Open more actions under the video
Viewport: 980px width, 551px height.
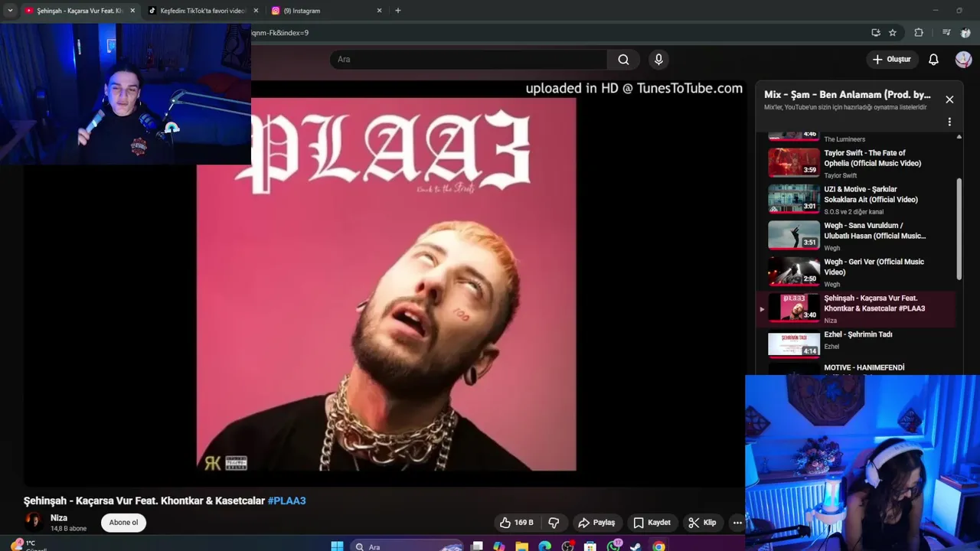pos(737,523)
